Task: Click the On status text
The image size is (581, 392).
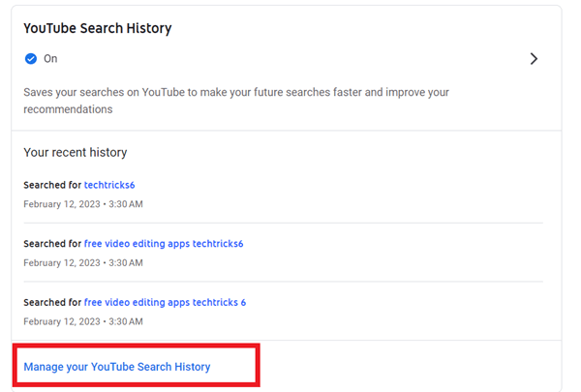Action: tap(51, 59)
